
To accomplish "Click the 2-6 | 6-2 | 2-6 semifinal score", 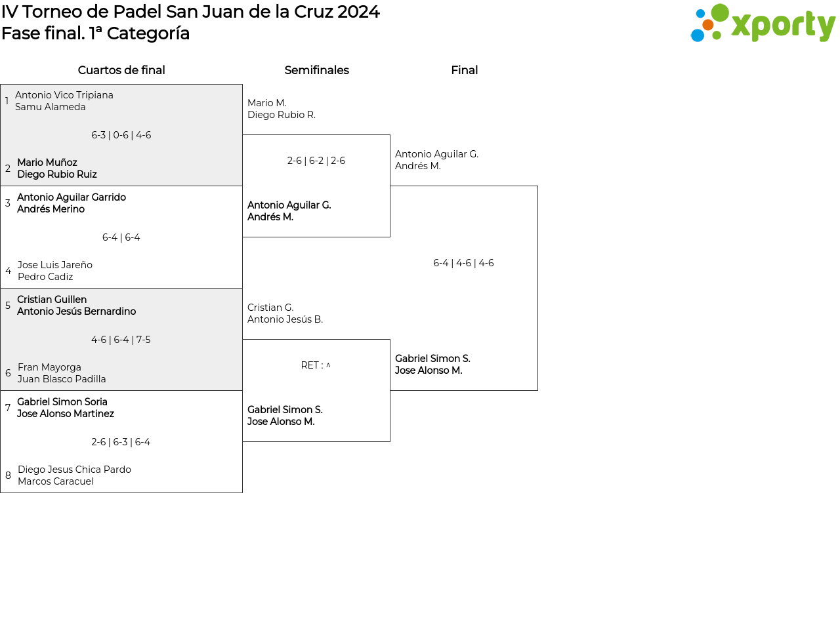I will [316, 161].
